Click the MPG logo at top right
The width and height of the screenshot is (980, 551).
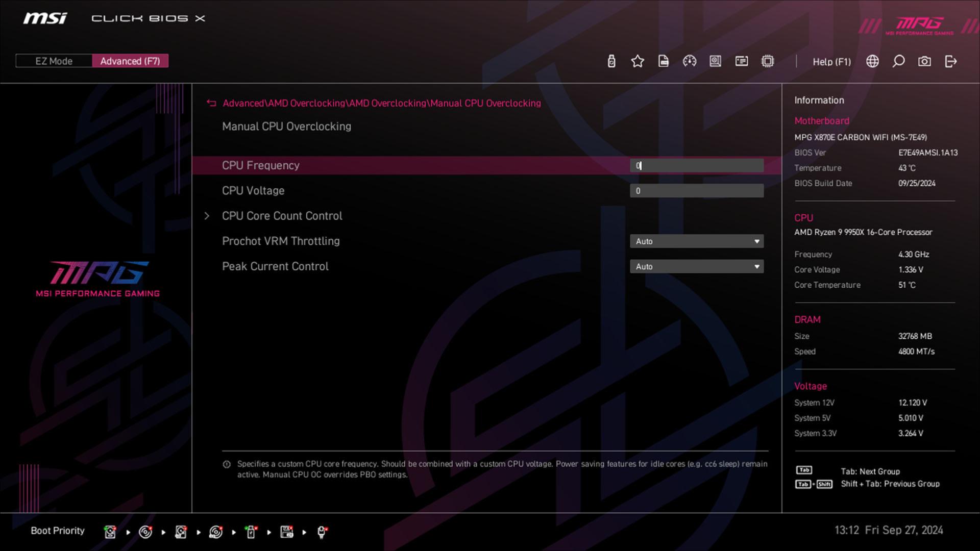coord(920,25)
